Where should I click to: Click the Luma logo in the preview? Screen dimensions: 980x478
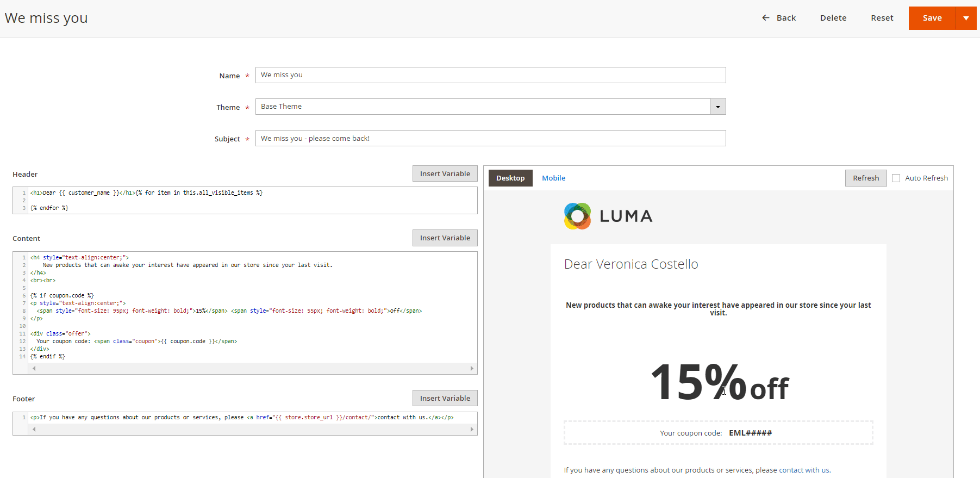point(608,216)
